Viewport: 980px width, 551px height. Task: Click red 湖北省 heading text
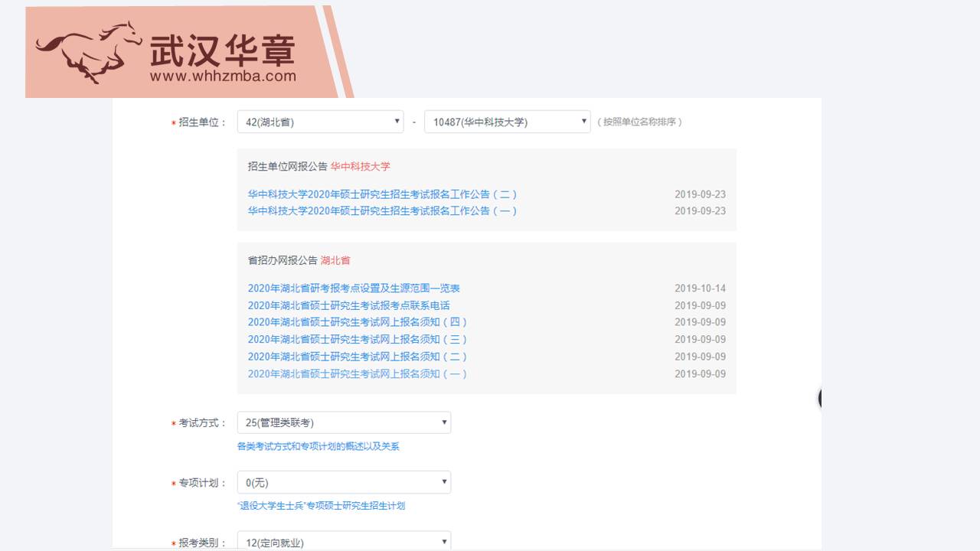point(335,260)
